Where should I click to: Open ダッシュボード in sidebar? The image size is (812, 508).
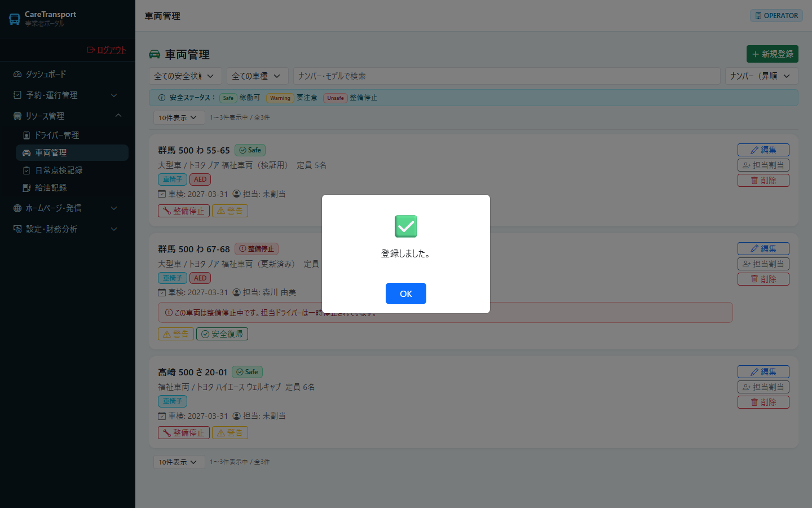(x=68, y=74)
